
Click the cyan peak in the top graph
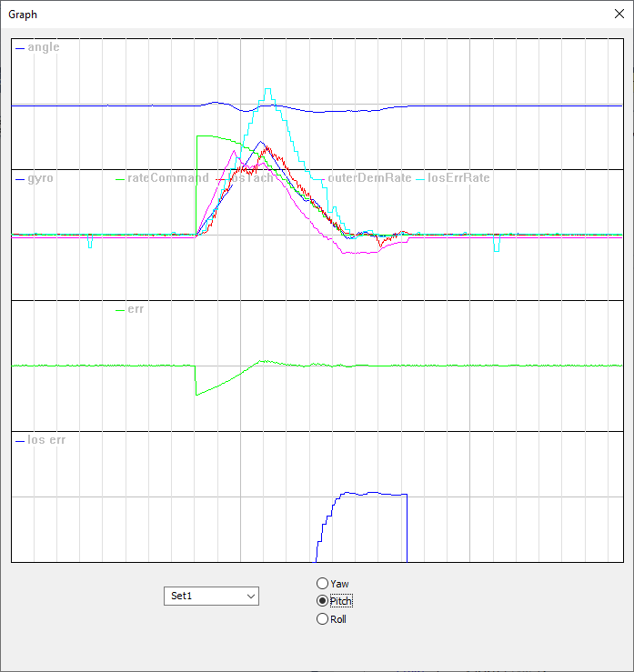pos(267,90)
